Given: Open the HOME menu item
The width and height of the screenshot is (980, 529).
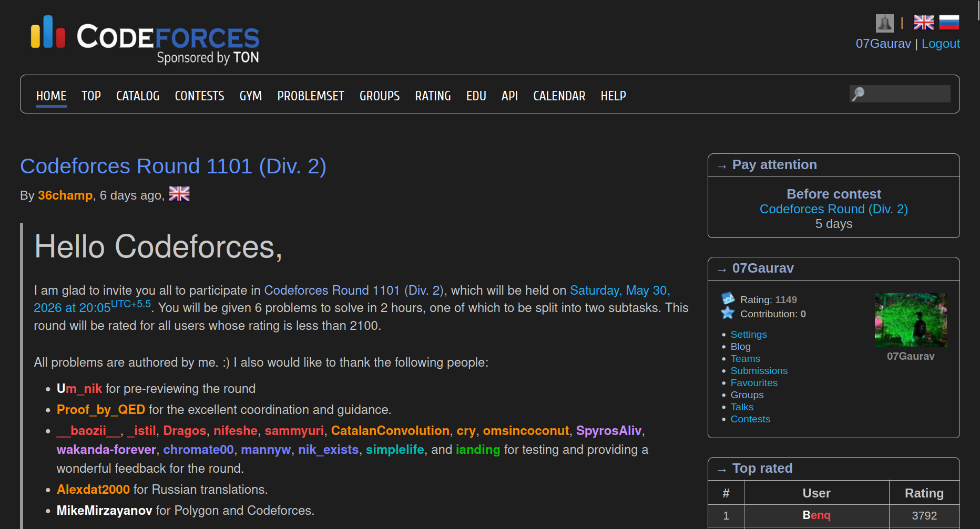Looking at the screenshot, I should pyautogui.click(x=52, y=96).
